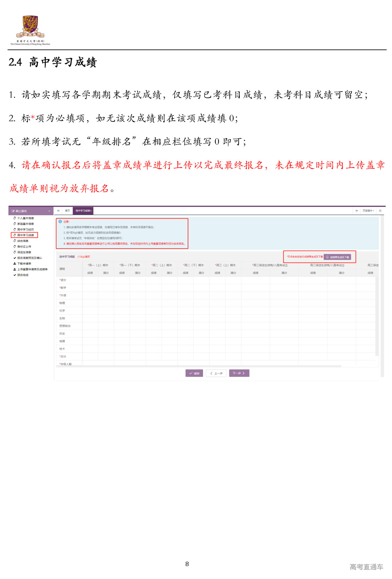Viewport: 392px width, 579px height.
Task: Open the 页签操作 dropdown
Action: pyautogui.click(x=368, y=211)
